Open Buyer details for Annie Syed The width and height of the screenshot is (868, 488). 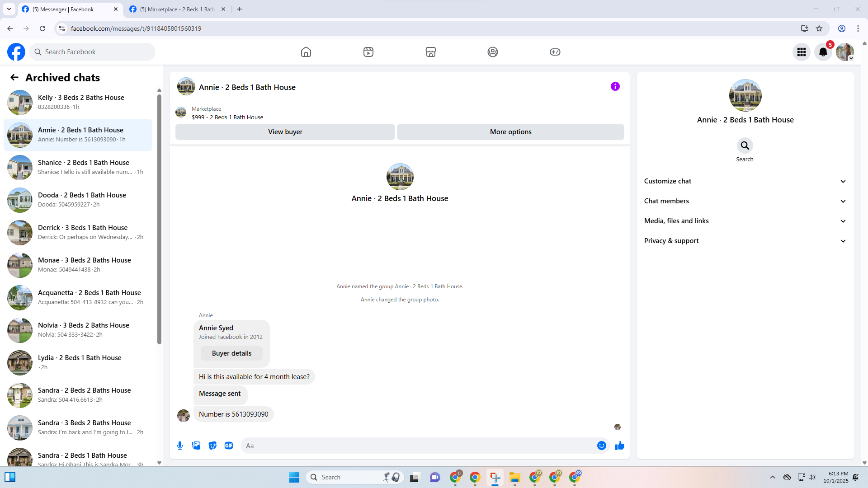pyautogui.click(x=231, y=353)
